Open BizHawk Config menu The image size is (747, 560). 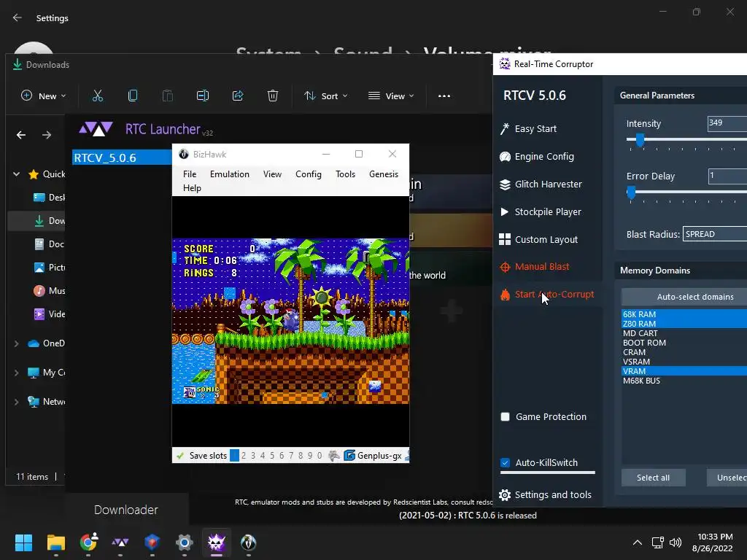click(309, 174)
